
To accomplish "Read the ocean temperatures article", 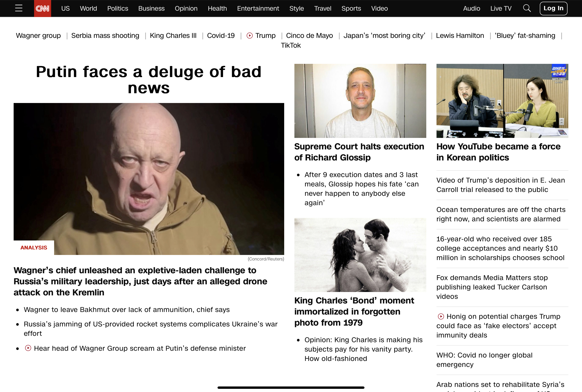I will (501, 214).
